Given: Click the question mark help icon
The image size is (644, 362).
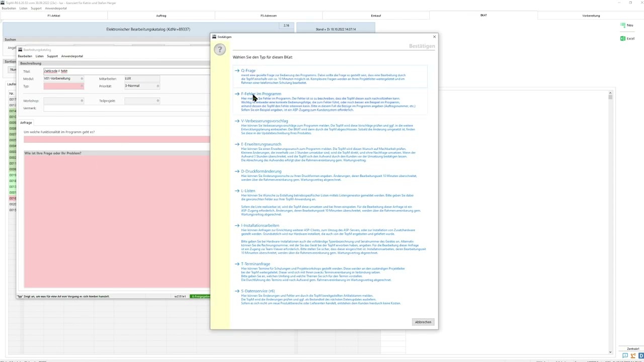Looking at the screenshot, I should pos(220,49).
